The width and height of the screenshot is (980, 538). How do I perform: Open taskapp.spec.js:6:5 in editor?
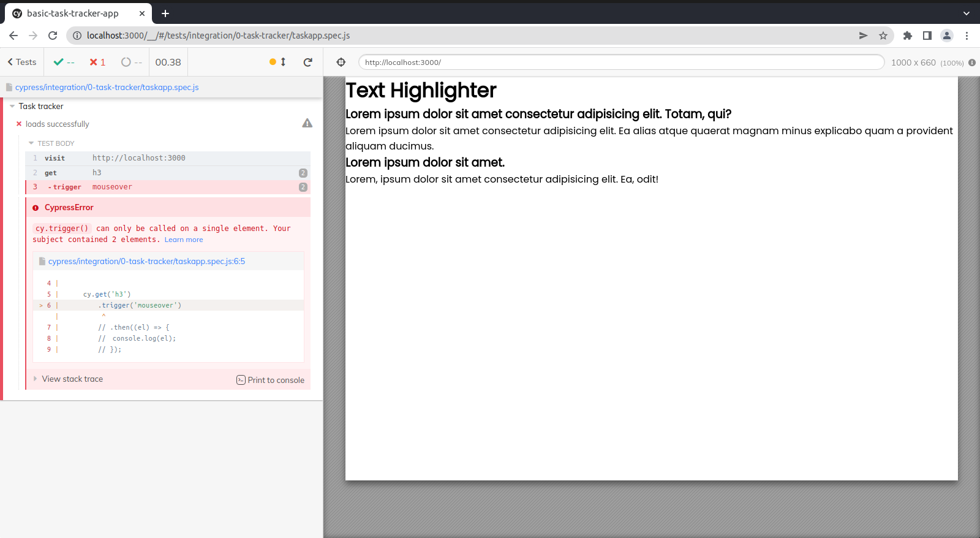[x=146, y=261]
